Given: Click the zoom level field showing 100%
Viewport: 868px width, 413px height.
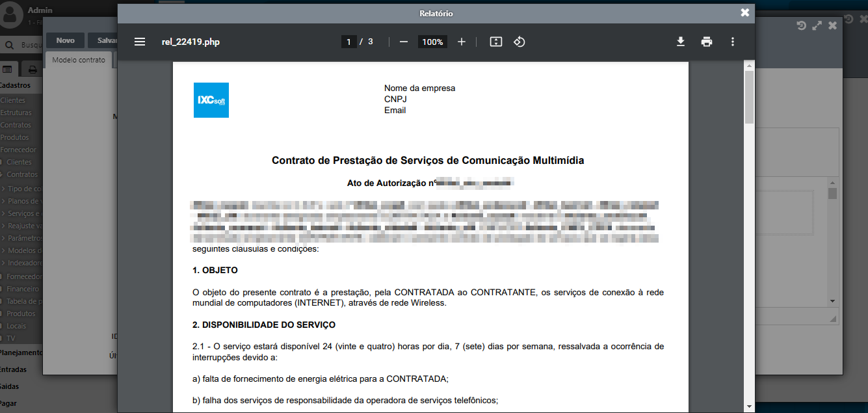Looking at the screenshot, I should coord(432,42).
